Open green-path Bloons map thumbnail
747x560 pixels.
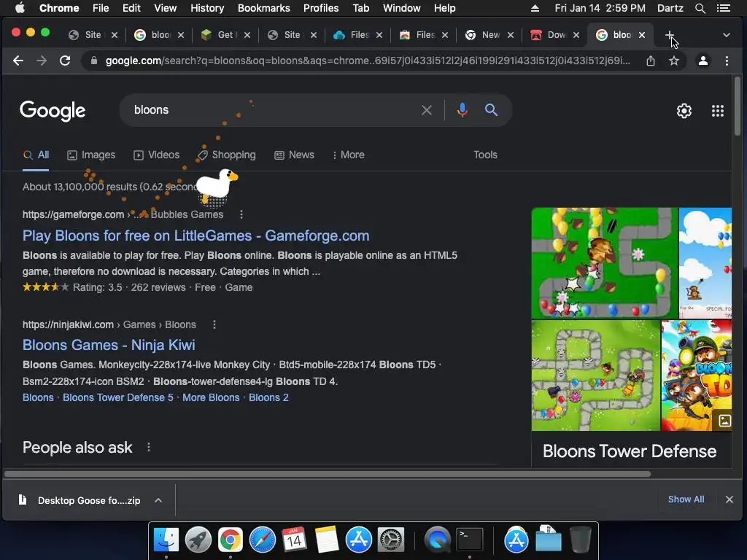(x=604, y=262)
